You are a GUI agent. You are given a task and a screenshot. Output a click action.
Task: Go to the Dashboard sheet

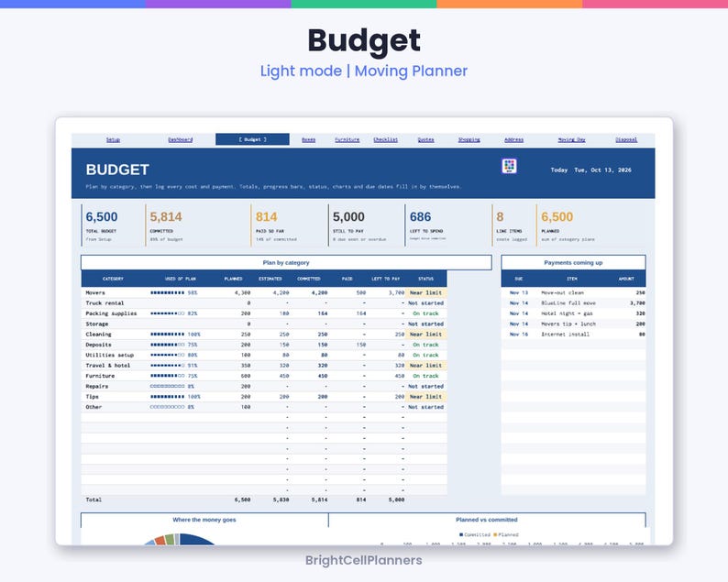click(x=180, y=139)
